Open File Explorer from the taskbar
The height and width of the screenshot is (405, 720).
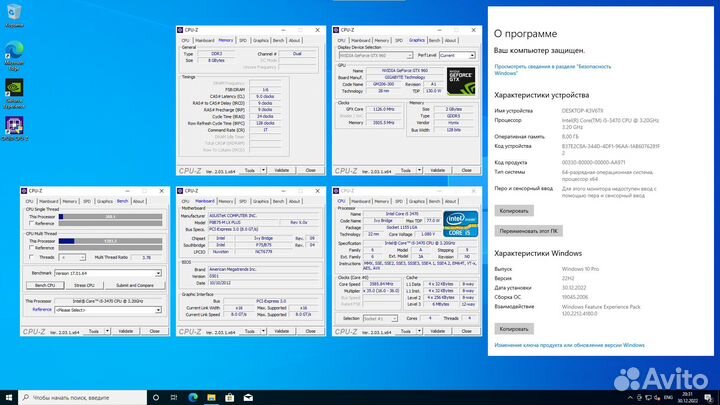(211, 397)
